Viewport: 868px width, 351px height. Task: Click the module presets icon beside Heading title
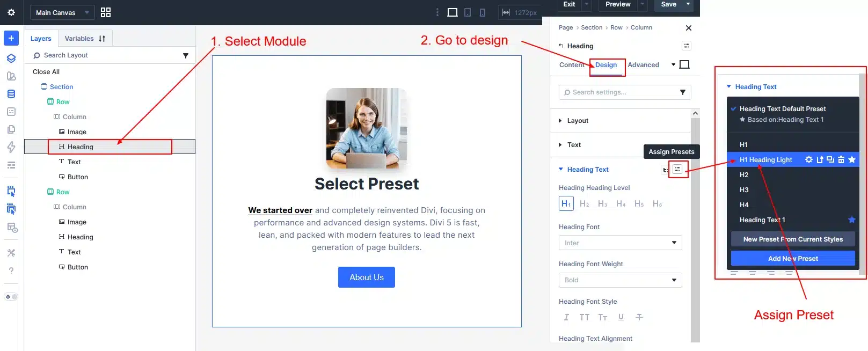coord(687,46)
